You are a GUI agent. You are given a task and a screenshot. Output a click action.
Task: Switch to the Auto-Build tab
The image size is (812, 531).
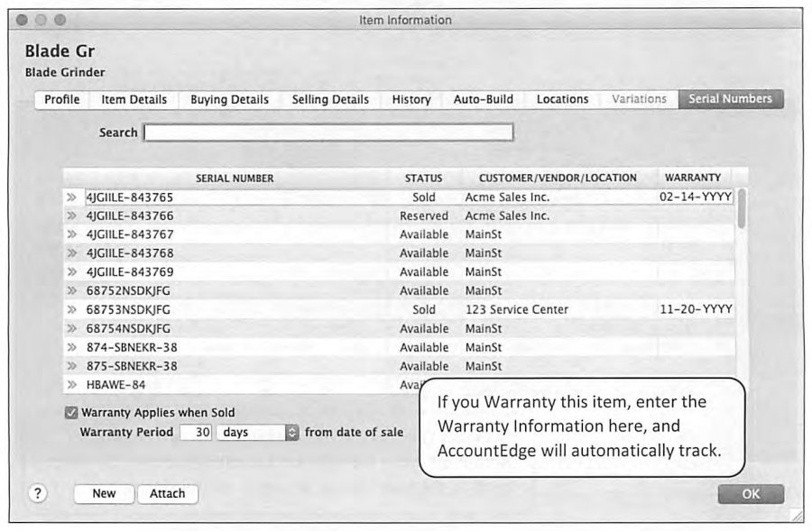[x=484, y=99]
